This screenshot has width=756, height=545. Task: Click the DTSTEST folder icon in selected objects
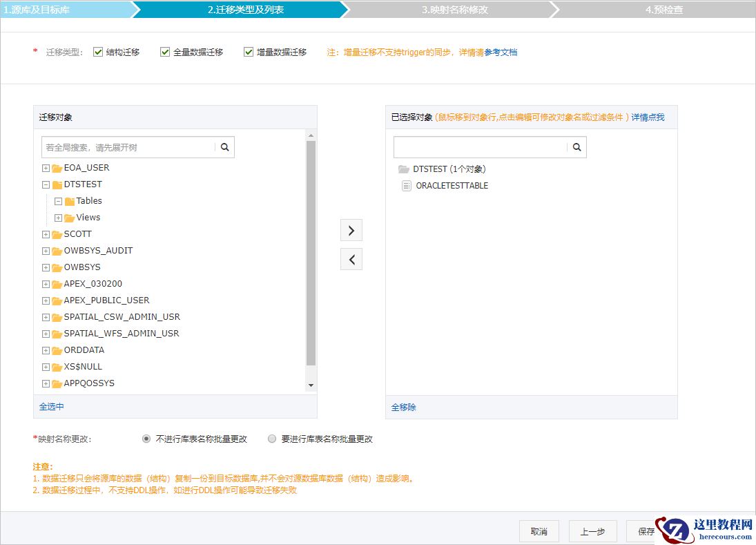click(x=405, y=168)
